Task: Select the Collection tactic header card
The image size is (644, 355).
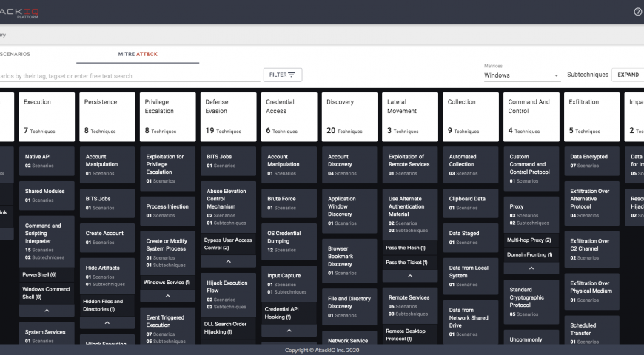Action: 471,117
